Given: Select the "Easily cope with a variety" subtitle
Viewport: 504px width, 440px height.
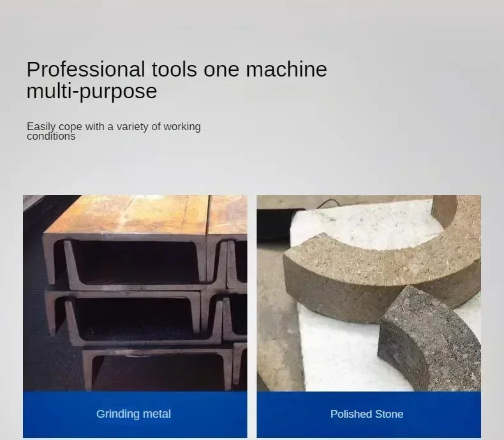Looking at the screenshot, I should 114,126.
